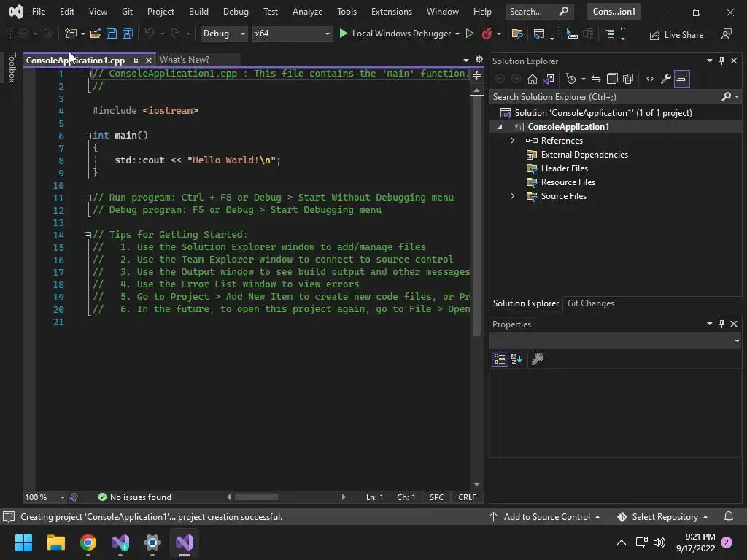This screenshot has height=560, width=747.
Task: Click the No issues found indicator
Action: (x=135, y=497)
